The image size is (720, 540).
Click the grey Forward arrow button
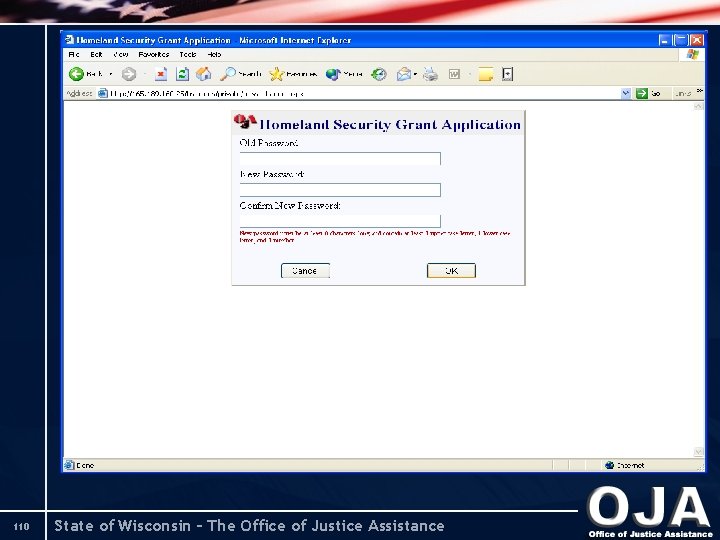[x=129, y=74]
